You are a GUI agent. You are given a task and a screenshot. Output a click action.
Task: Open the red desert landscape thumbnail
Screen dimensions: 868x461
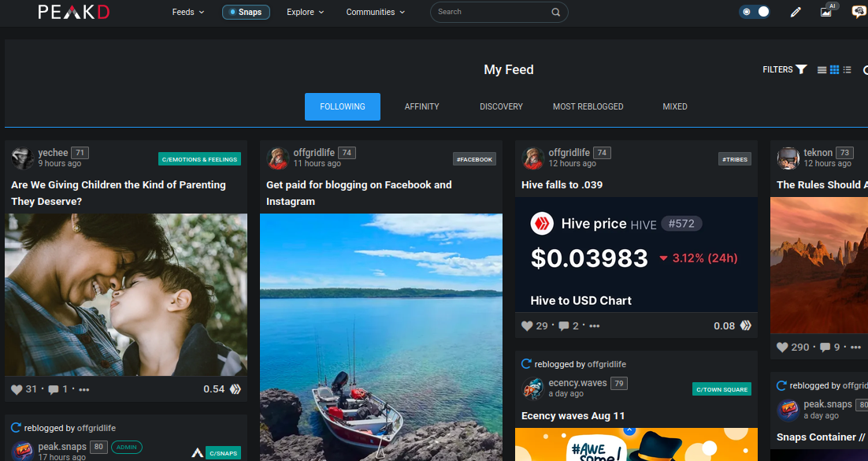819,266
